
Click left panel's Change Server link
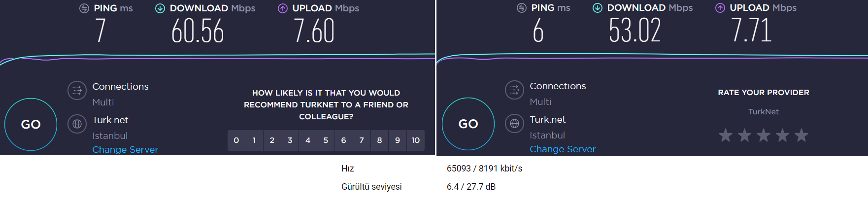[125, 149]
